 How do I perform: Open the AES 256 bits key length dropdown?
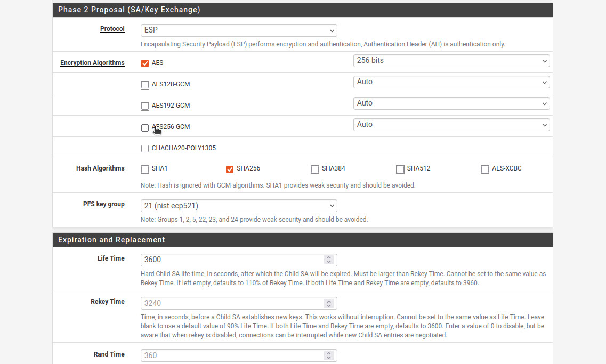(x=451, y=61)
